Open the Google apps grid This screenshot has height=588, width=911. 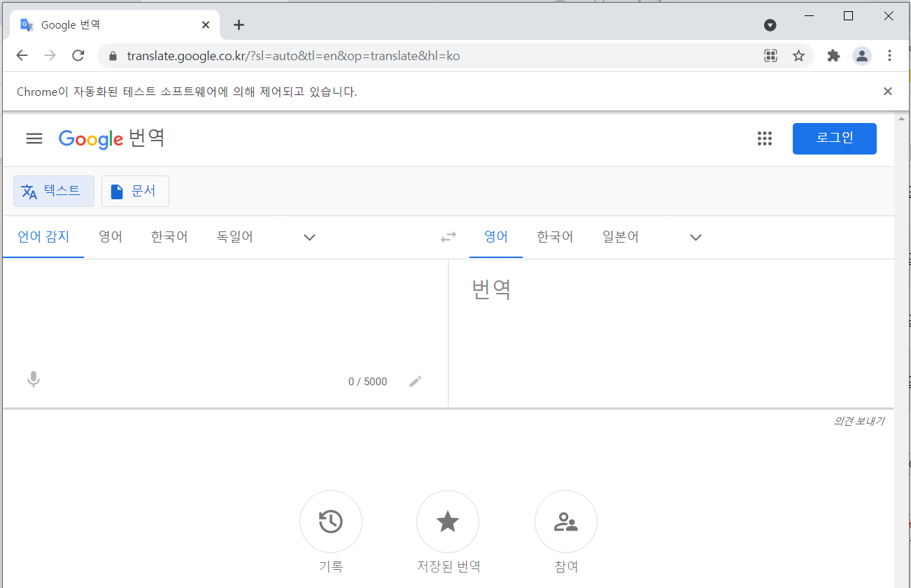[x=765, y=138]
